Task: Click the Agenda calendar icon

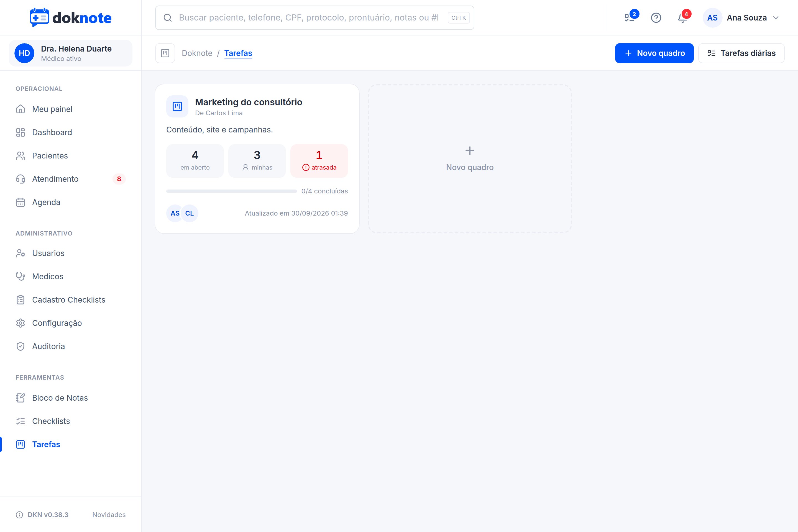Action: pyautogui.click(x=20, y=202)
